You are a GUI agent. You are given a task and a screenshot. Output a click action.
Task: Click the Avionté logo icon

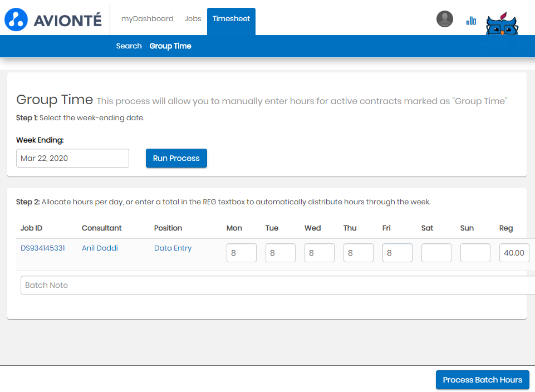coord(17,19)
